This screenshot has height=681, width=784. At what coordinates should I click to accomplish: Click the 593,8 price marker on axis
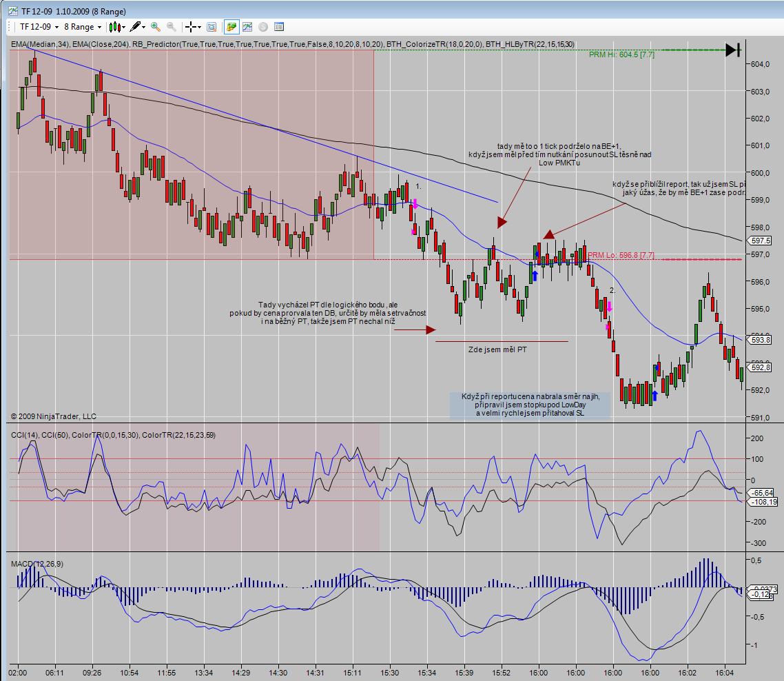pos(759,340)
